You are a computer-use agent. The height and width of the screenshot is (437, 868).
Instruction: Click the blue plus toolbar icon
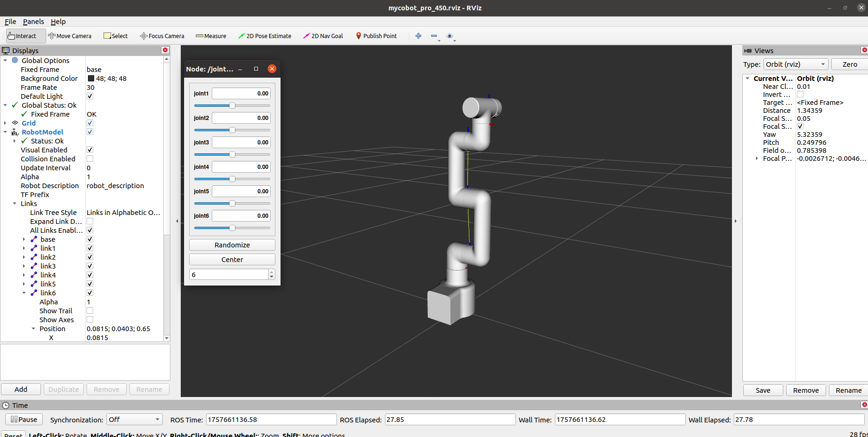tap(418, 36)
